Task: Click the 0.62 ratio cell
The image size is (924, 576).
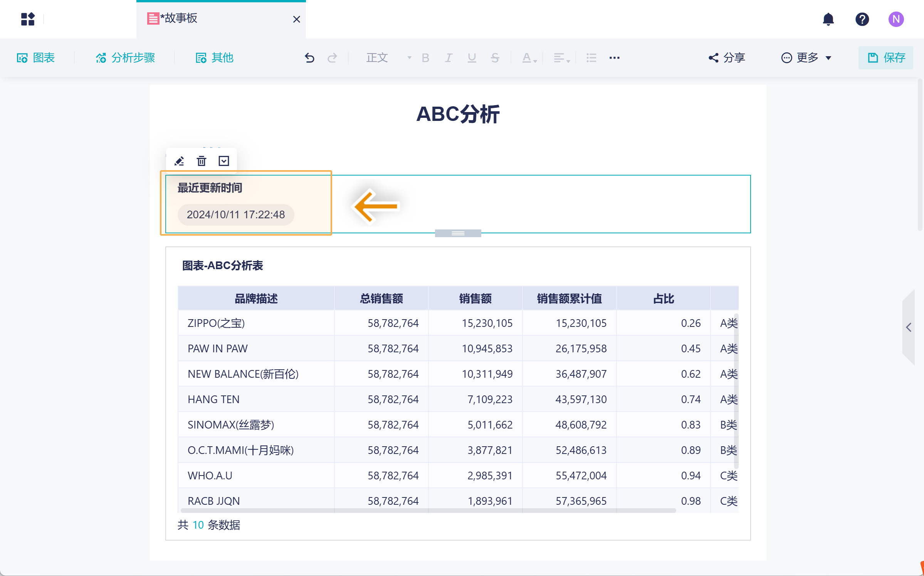Action: 664,374
